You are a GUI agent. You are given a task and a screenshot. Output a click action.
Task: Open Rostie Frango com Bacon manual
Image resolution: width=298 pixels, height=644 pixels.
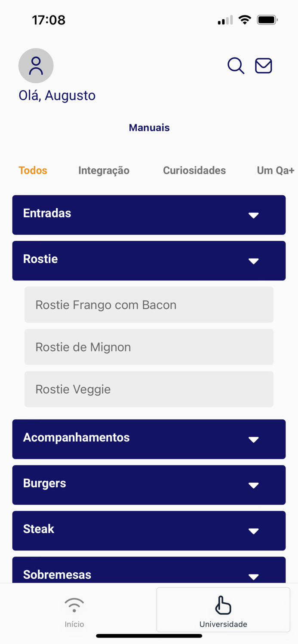tap(149, 304)
